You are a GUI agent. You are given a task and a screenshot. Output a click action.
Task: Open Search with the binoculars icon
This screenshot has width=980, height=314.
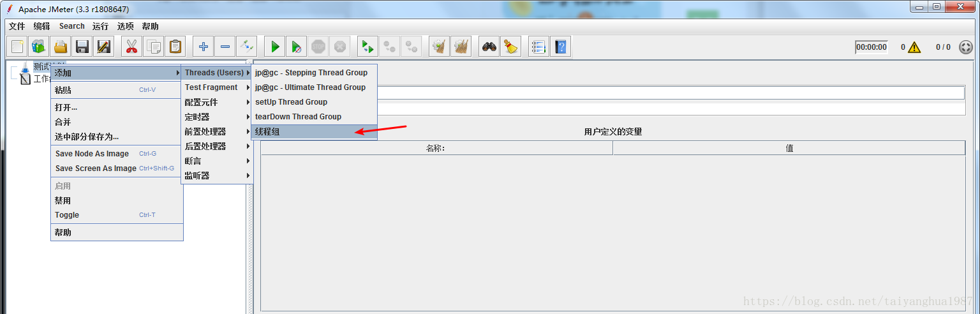pos(489,47)
